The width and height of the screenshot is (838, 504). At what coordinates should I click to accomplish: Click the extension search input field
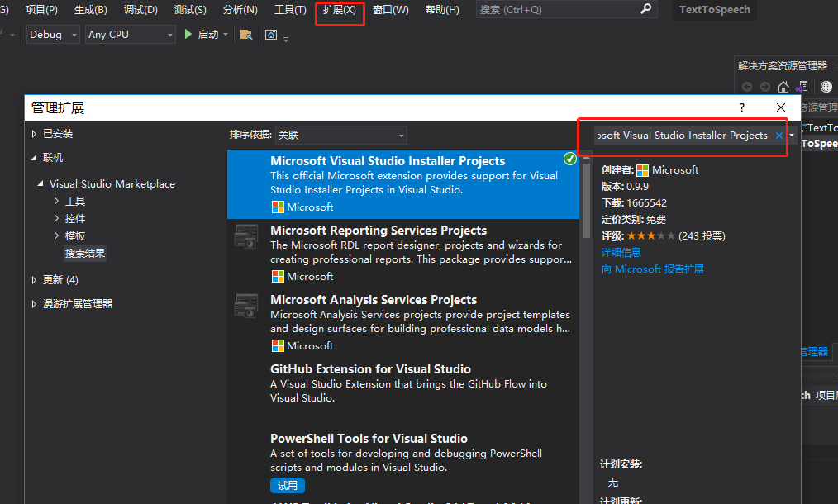[x=683, y=136]
